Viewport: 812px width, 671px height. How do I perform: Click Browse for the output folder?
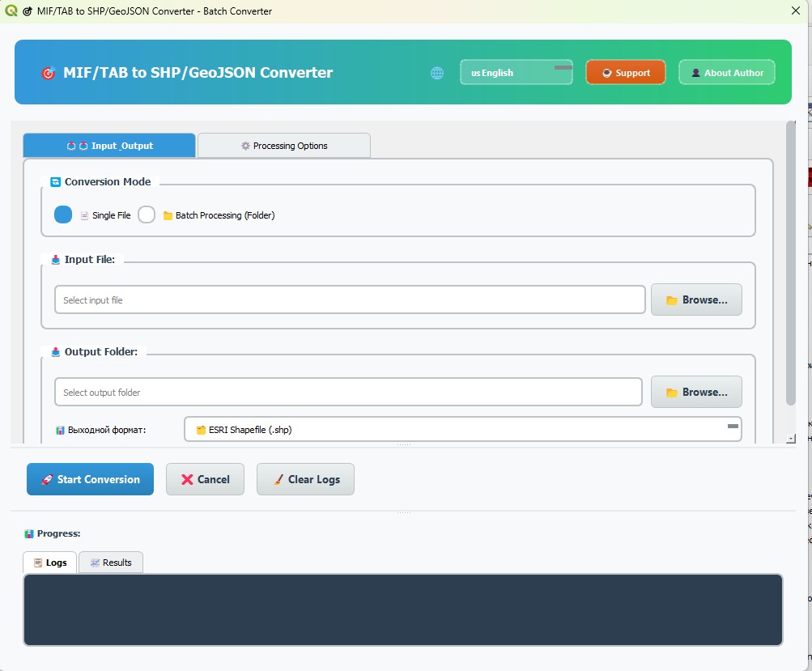tap(696, 392)
